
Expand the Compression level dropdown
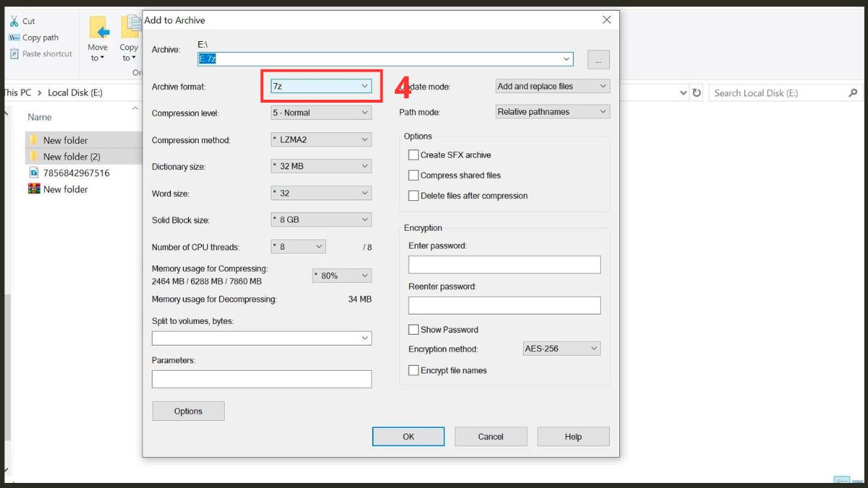321,113
